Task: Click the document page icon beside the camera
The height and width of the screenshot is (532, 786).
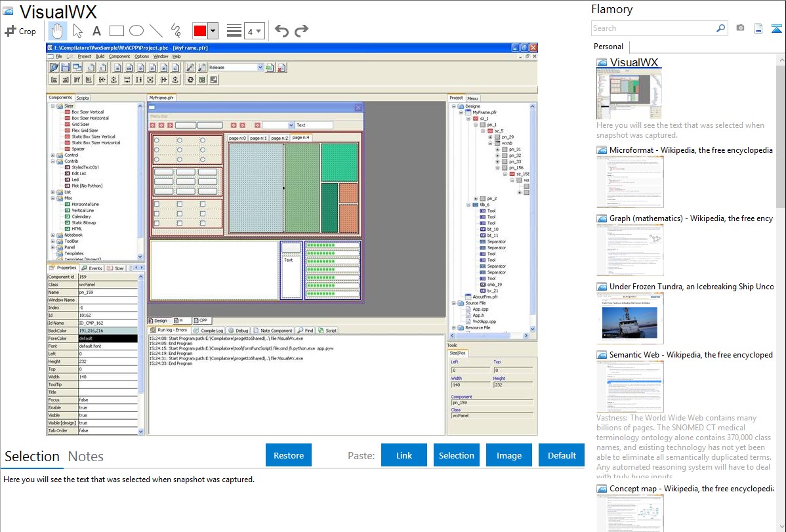Action: (758, 28)
